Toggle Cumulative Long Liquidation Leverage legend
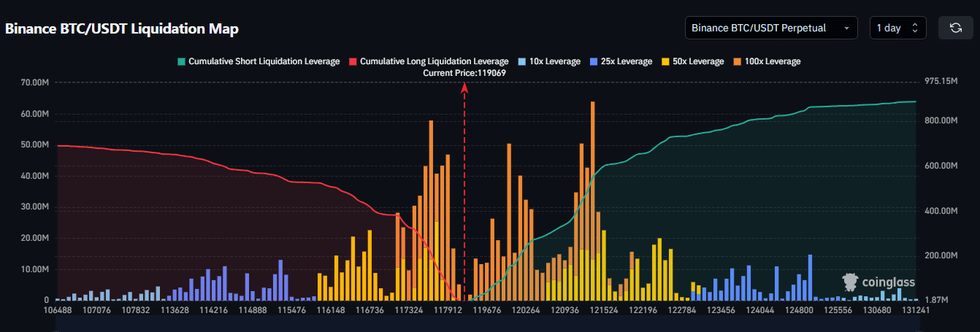The image size is (980, 332). click(429, 61)
